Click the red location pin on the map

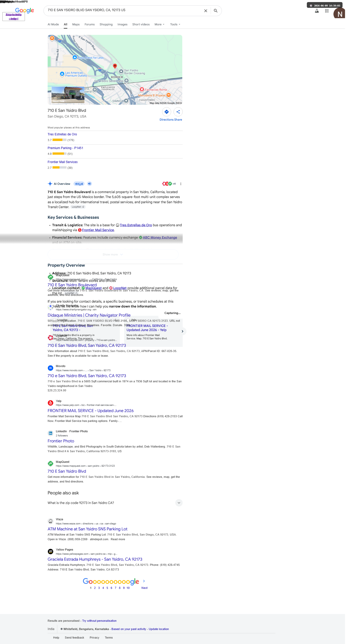(x=115, y=66)
